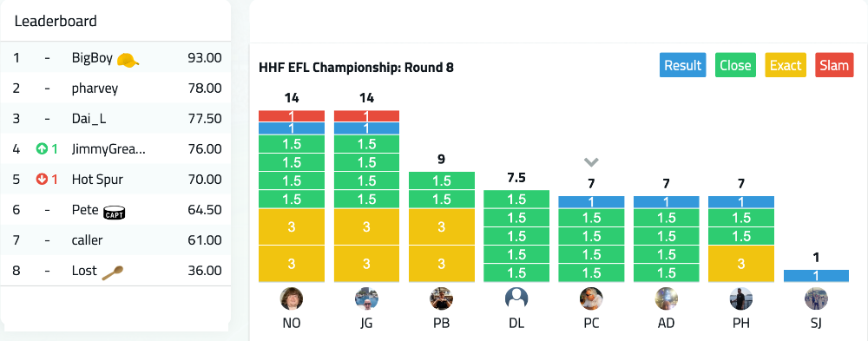Click the wooden spoon icon beside Lost
868x341 pixels.
click(x=113, y=272)
